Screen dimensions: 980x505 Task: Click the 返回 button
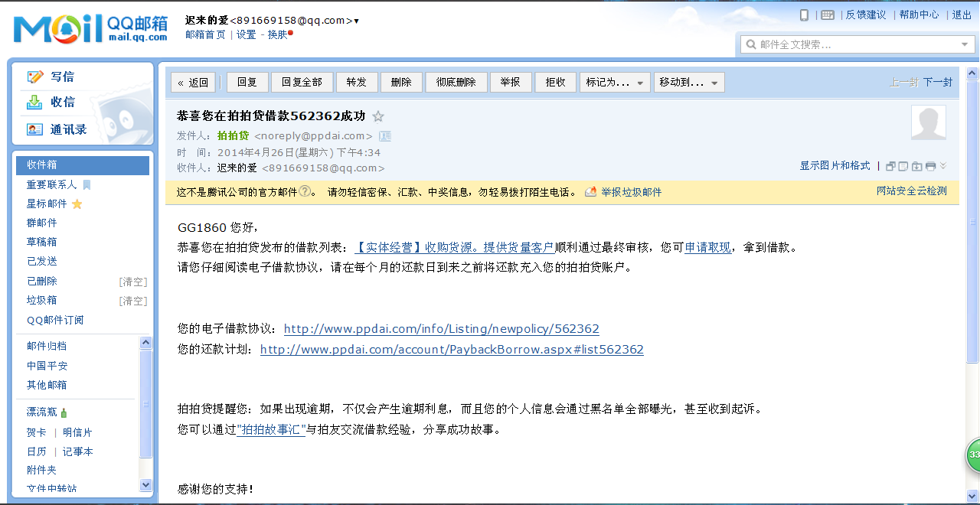pyautogui.click(x=193, y=82)
